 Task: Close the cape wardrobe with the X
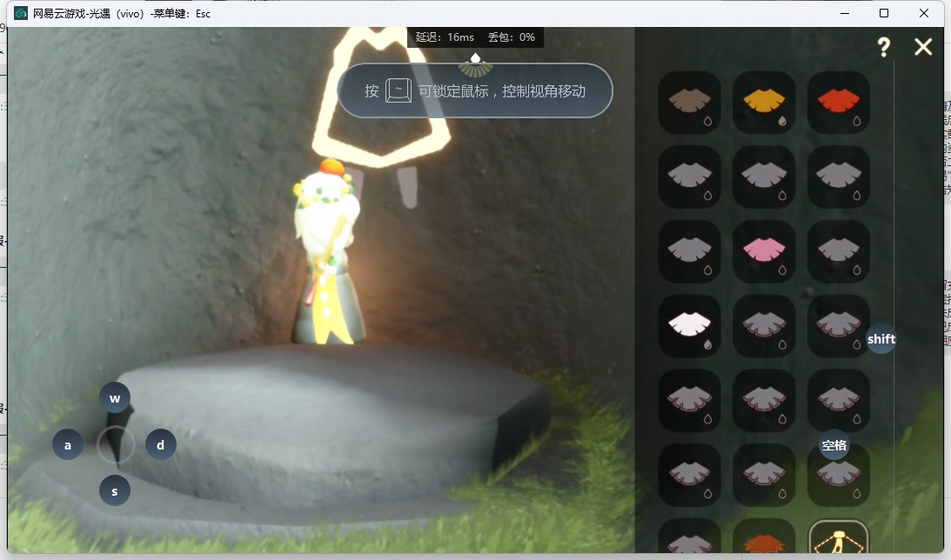tap(923, 47)
